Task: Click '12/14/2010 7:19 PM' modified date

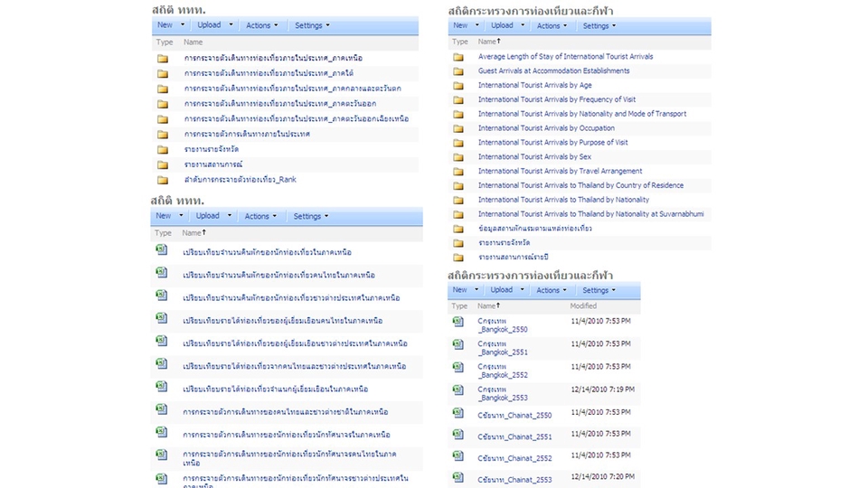Action: [x=602, y=389]
